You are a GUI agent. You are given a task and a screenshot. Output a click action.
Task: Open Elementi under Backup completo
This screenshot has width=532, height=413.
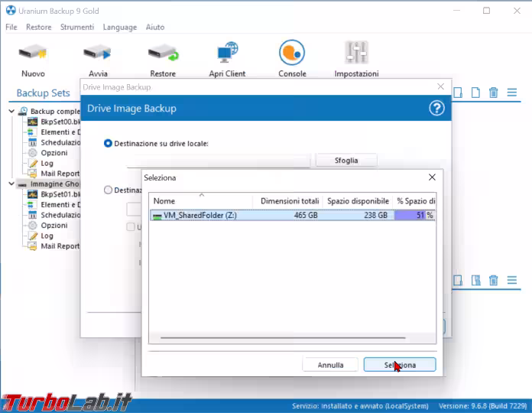point(54,132)
